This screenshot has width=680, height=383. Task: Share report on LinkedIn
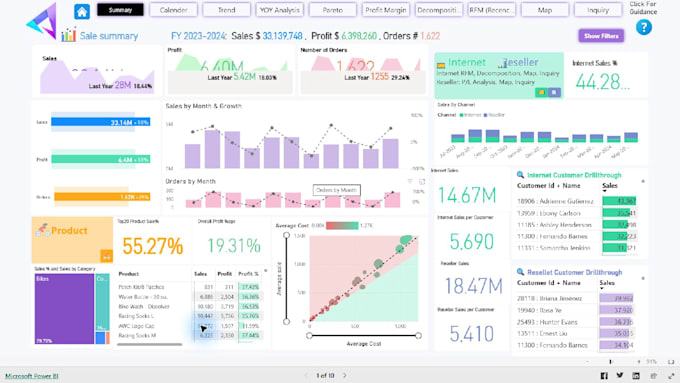[636, 376]
